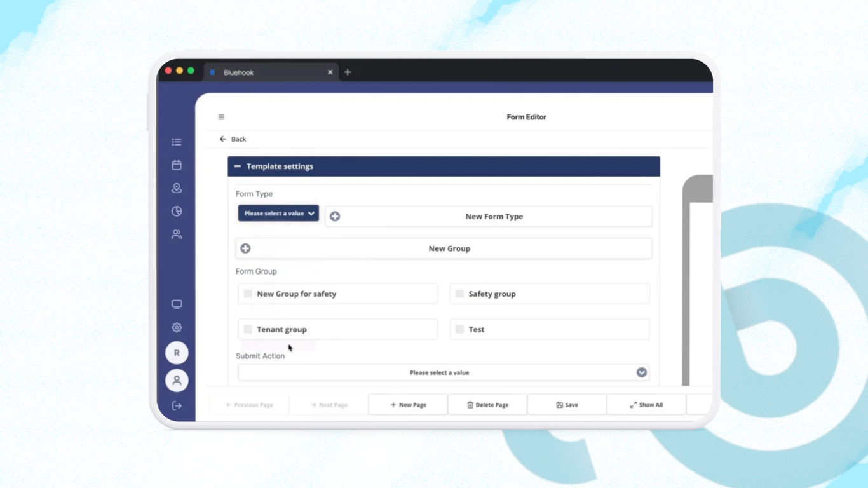Click the Submit Action label
The width and height of the screenshot is (868, 488).
[x=260, y=356]
